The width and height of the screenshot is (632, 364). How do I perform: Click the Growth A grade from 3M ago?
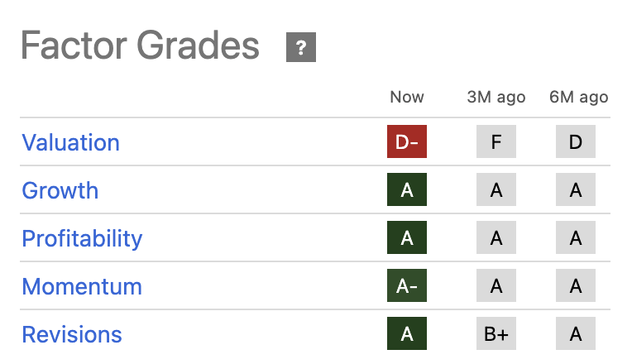[496, 190]
